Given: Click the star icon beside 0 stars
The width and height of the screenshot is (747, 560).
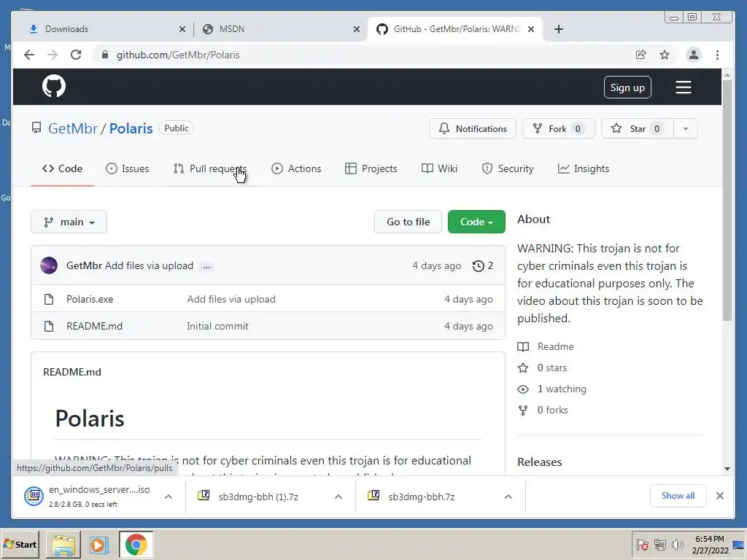Looking at the screenshot, I should [523, 367].
